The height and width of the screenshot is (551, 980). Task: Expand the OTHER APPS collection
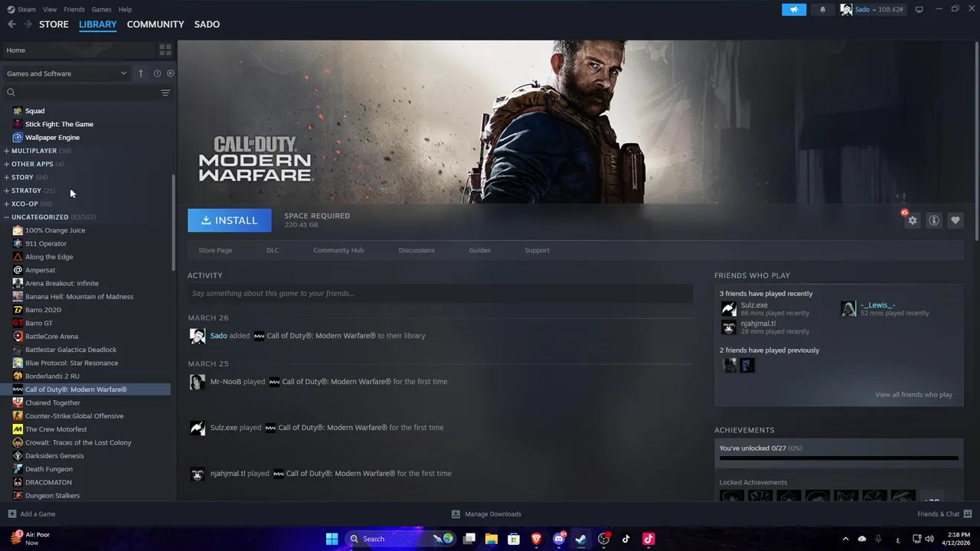point(32,164)
